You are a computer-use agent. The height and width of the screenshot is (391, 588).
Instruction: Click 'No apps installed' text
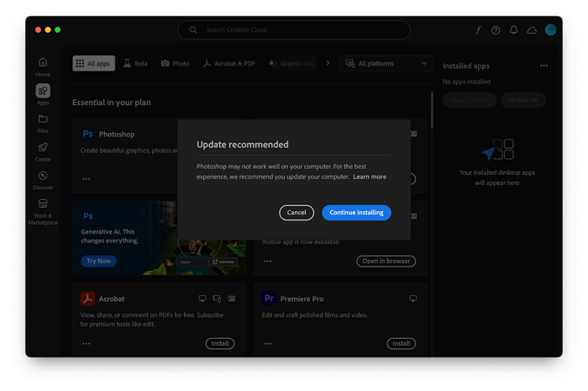pyautogui.click(x=466, y=82)
